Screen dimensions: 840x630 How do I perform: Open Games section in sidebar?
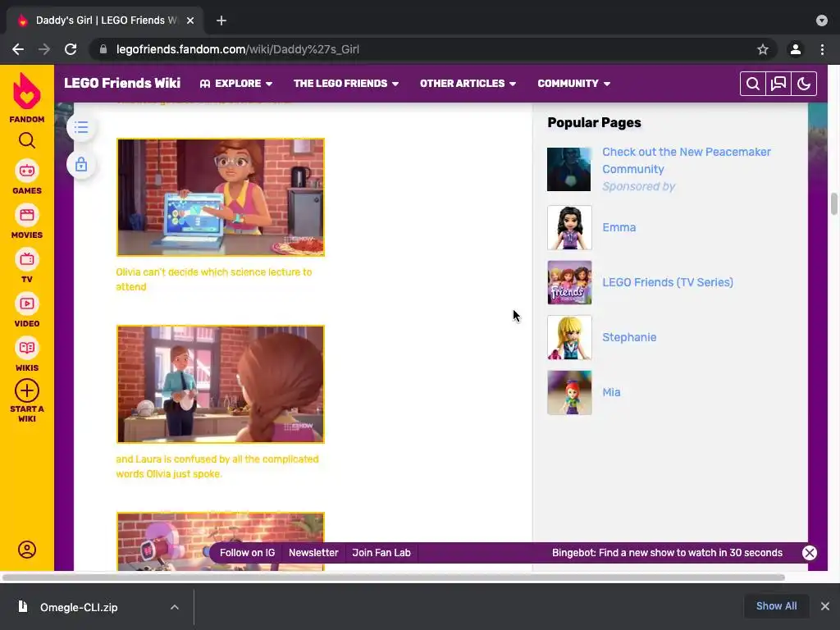27,177
